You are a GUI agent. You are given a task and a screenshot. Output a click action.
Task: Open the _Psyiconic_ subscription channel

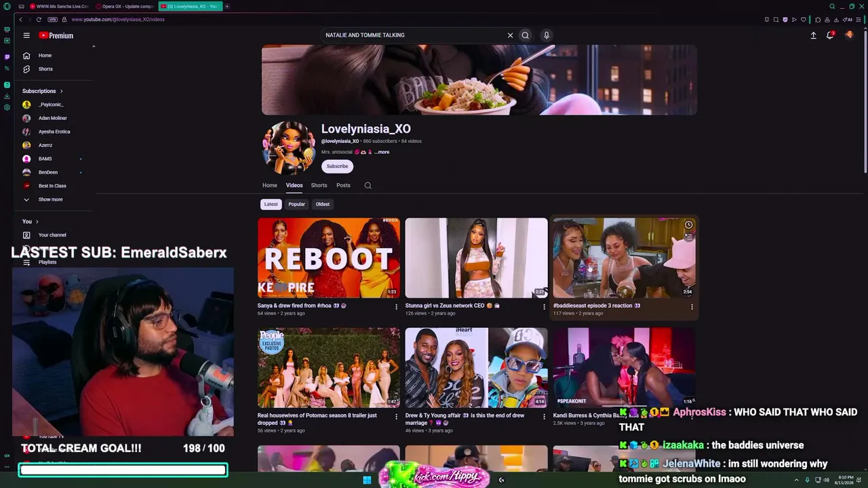pos(45,104)
